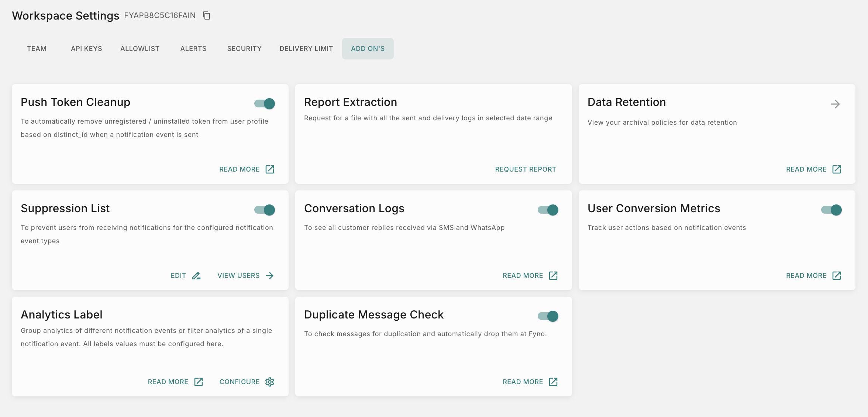Disable the Push Token Cleanup toggle
The width and height of the screenshot is (868, 417).
click(265, 104)
